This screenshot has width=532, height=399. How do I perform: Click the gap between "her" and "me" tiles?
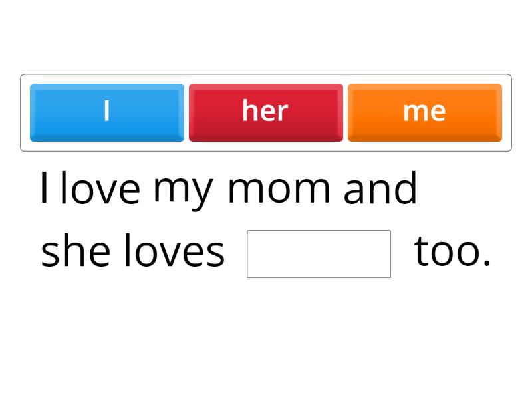coord(345,112)
